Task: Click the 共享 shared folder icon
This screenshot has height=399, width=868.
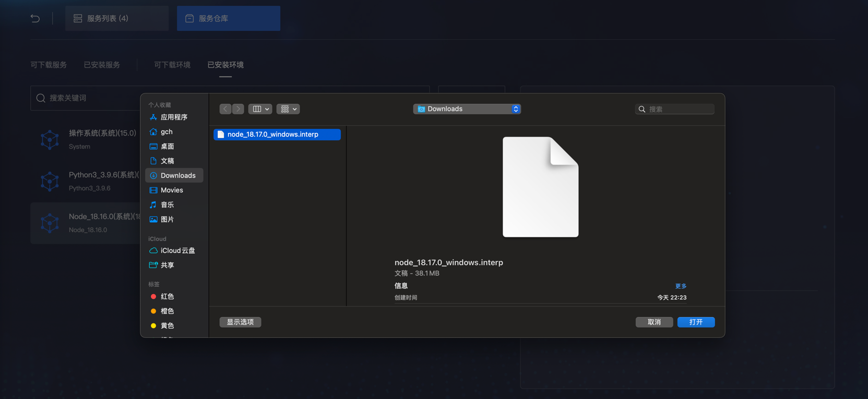Action: pos(153,265)
